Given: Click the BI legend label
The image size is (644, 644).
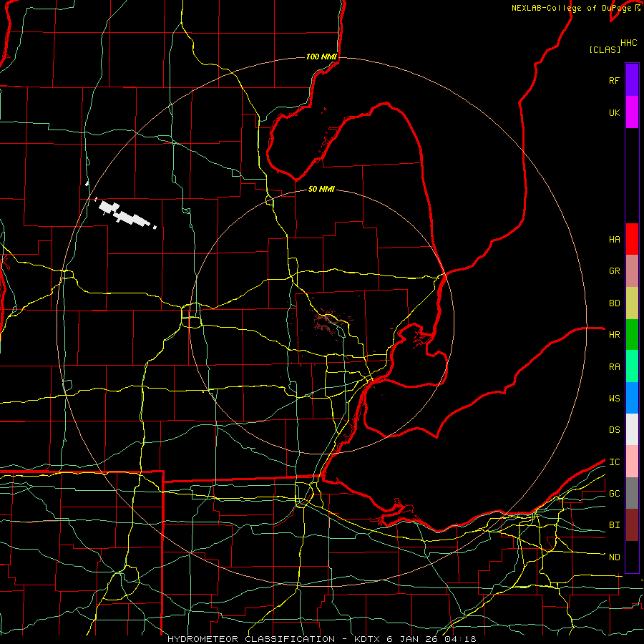Looking at the screenshot, I should coord(614,525).
